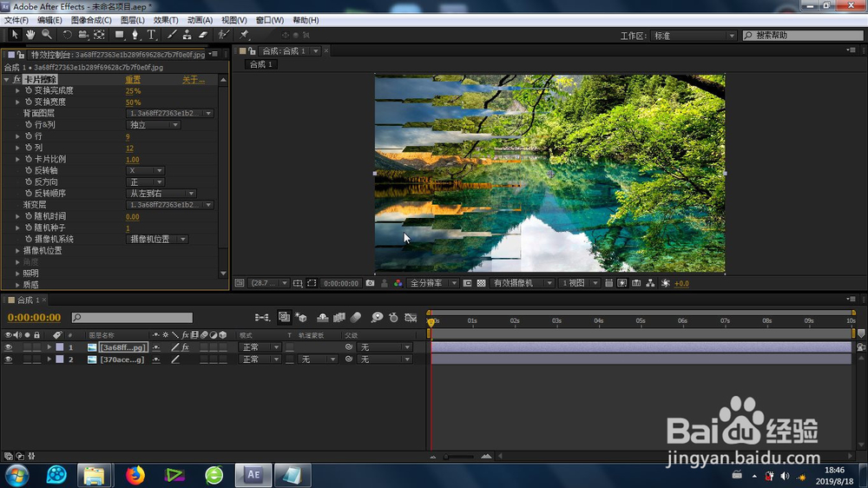Click the auto-keyframe stopwatch icon
The width and height of the screenshot is (868, 488).
coord(393,318)
